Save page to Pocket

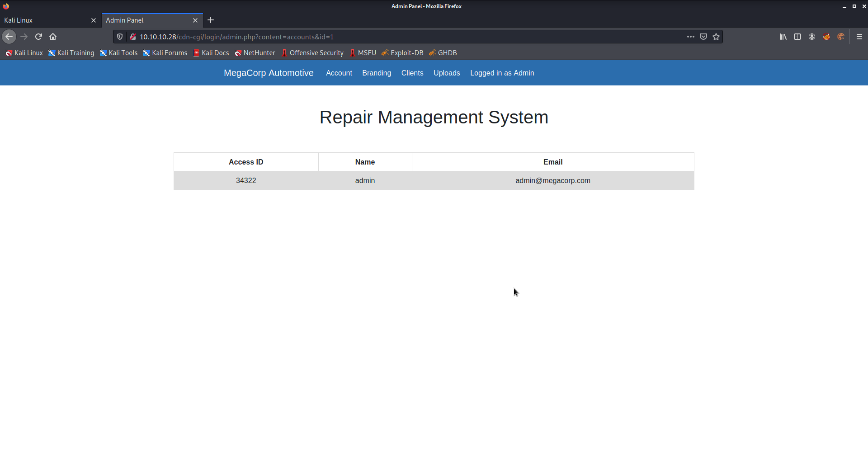click(703, 37)
